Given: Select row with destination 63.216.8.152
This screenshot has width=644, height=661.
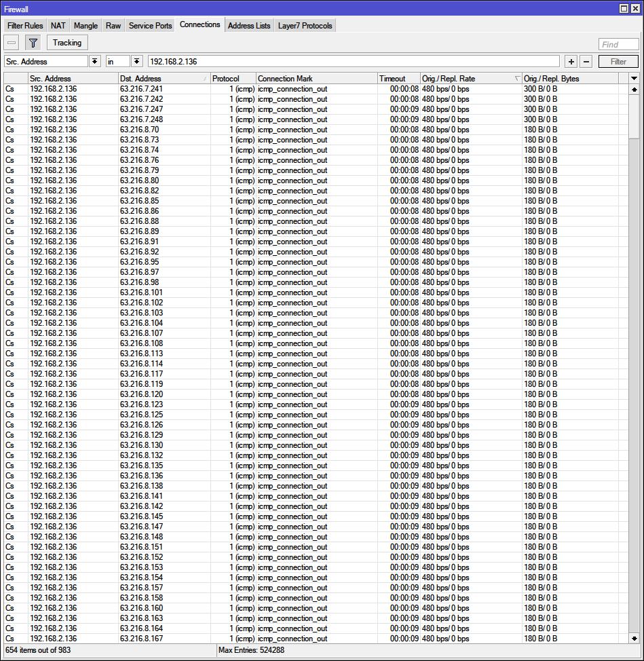Looking at the screenshot, I should pos(316,557).
